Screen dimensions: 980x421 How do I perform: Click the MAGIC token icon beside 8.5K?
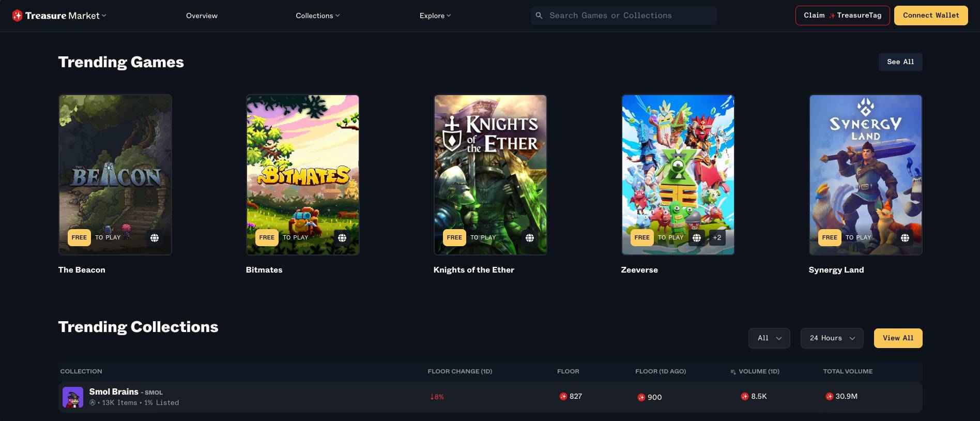(745, 396)
